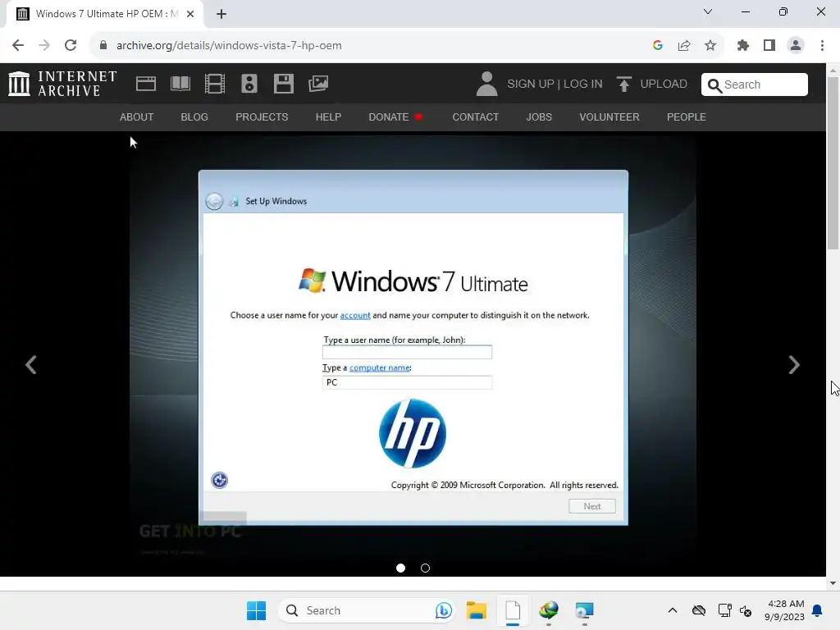Click the padlock site info icon
840x630 pixels.
[103, 45]
